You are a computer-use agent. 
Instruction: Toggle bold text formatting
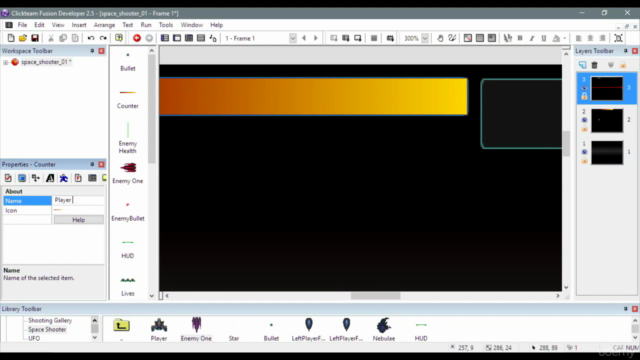520,38
